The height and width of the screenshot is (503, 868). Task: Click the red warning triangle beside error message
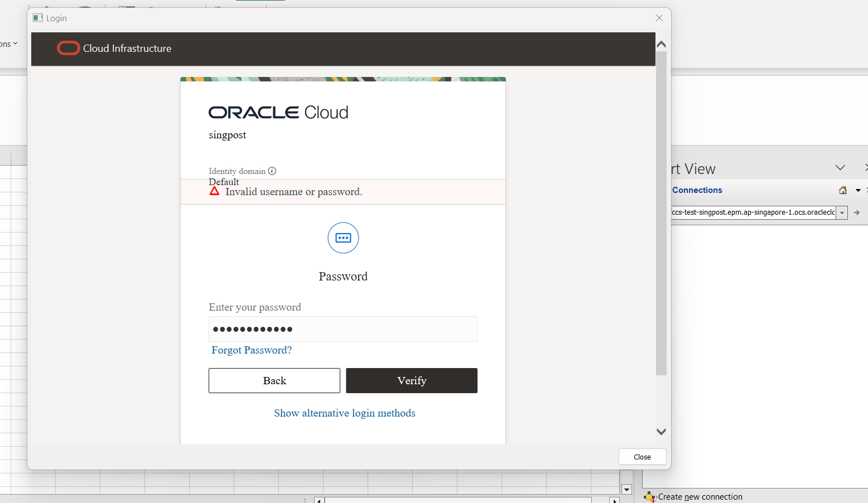click(215, 191)
